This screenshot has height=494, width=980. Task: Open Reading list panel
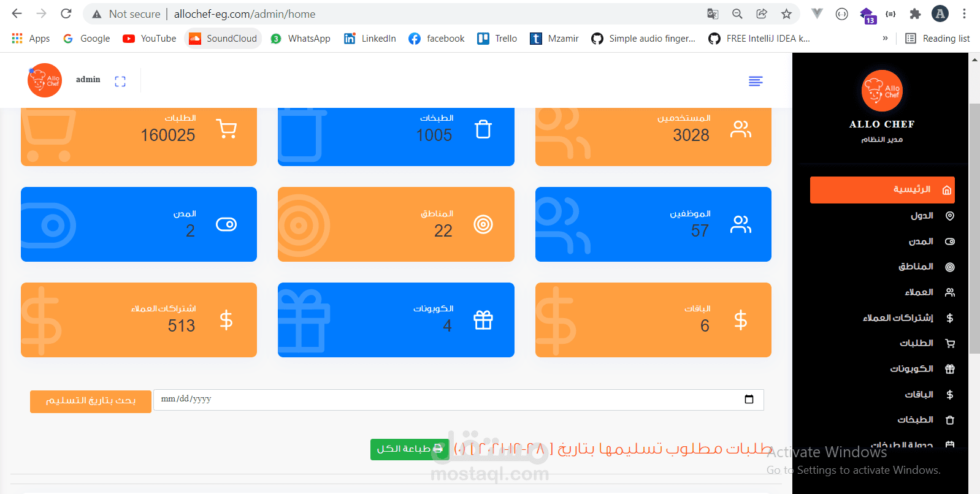pos(938,39)
